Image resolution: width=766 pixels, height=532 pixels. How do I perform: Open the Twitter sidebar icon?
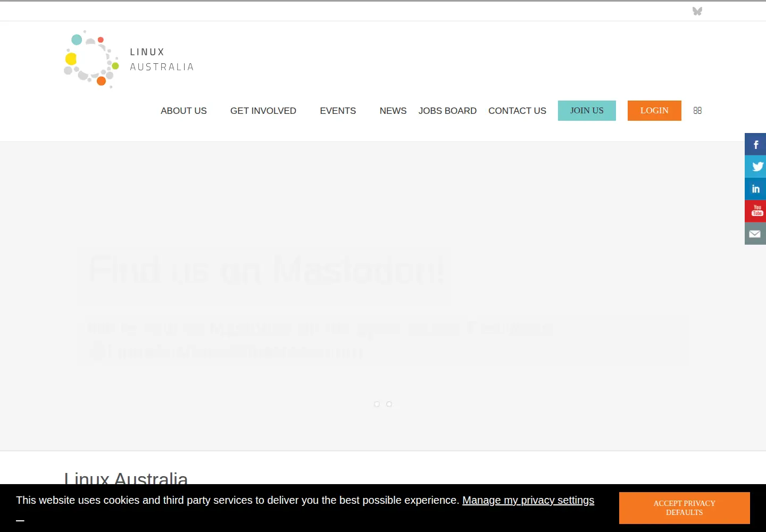(755, 167)
